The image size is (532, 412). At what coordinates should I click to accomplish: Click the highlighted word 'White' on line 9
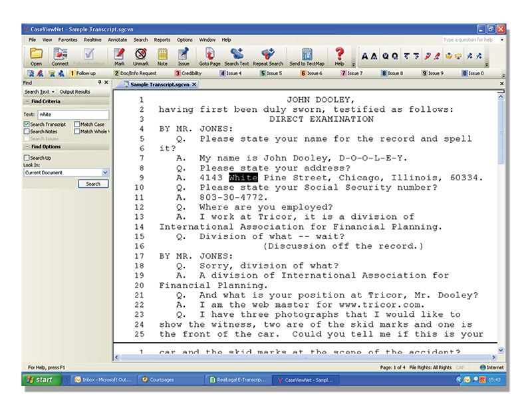[243, 178]
